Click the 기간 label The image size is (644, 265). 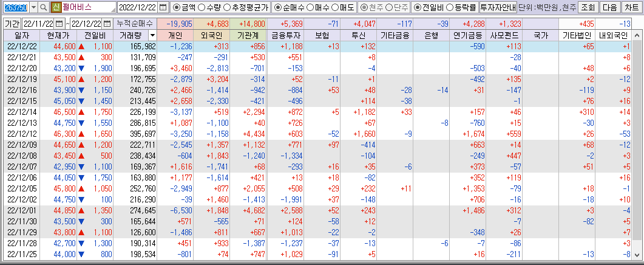tap(12, 24)
